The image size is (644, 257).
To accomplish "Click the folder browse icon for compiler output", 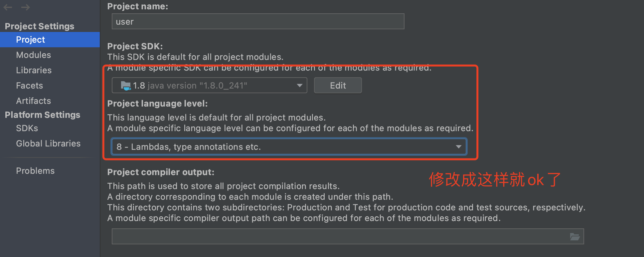I will (x=574, y=236).
